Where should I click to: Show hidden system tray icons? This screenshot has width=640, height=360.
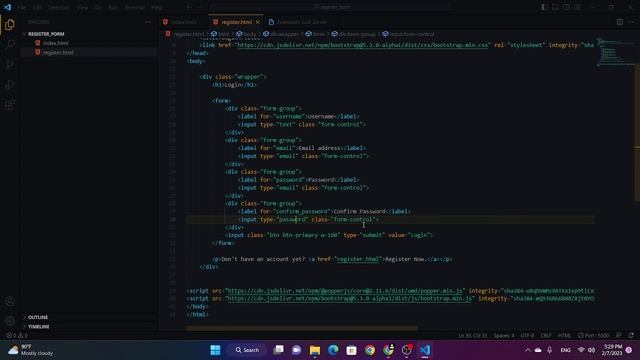(527, 350)
